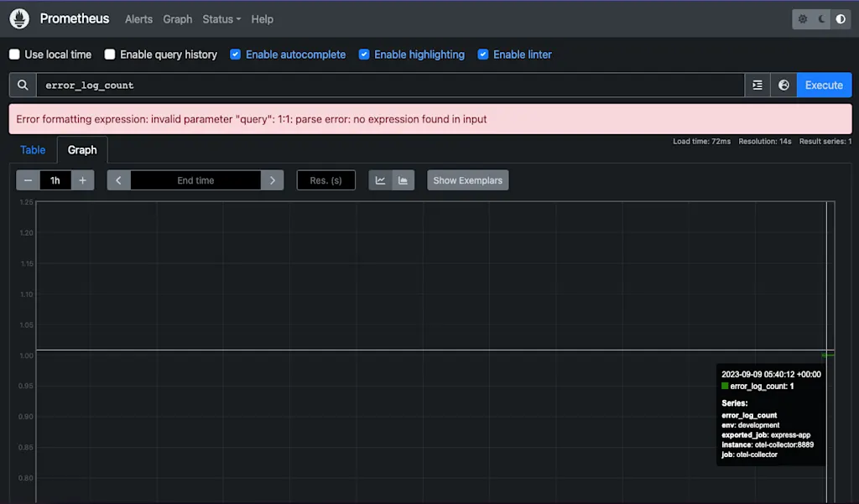
Task: Click the Res. (s) resolution field
Action: tap(326, 180)
